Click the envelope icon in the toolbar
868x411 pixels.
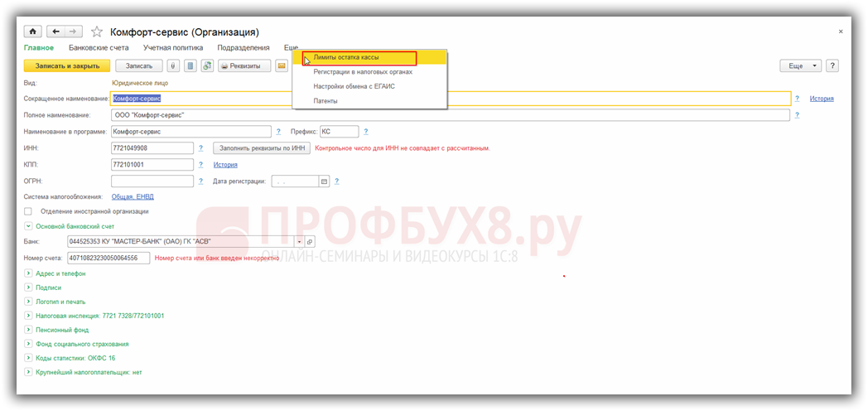pos(281,65)
